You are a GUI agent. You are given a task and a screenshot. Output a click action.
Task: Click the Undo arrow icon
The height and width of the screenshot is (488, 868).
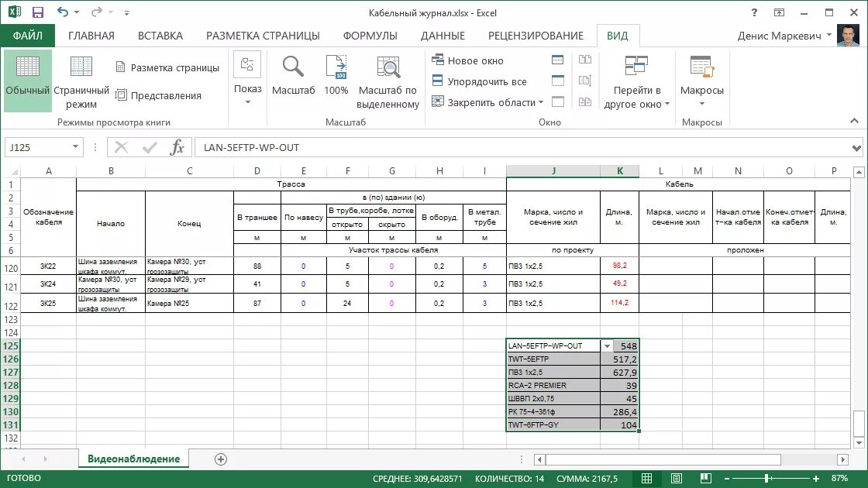click(63, 12)
